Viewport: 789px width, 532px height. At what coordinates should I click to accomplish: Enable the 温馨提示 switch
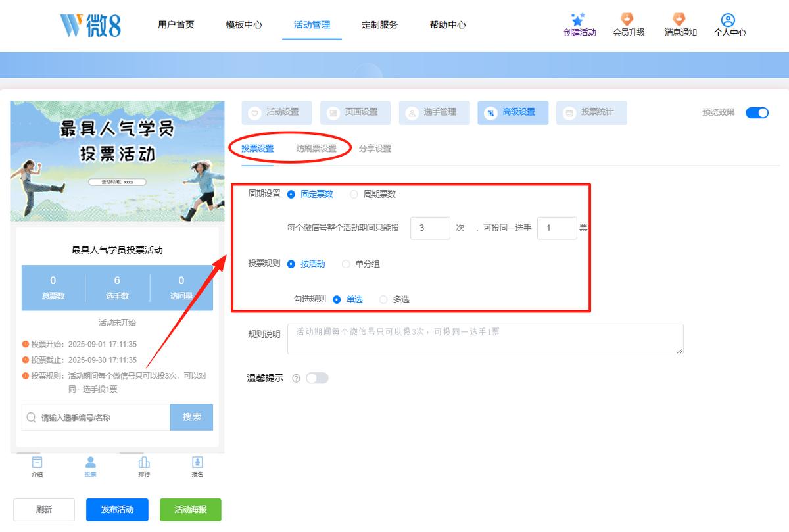317,378
